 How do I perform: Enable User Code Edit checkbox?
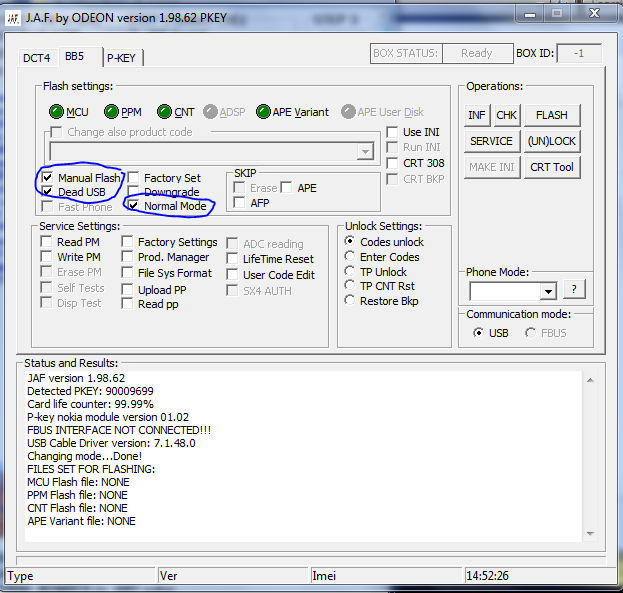pyautogui.click(x=232, y=275)
